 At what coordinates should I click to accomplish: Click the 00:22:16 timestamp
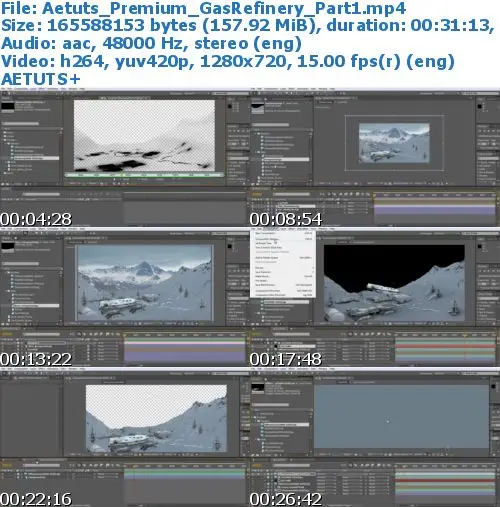click(x=36, y=499)
